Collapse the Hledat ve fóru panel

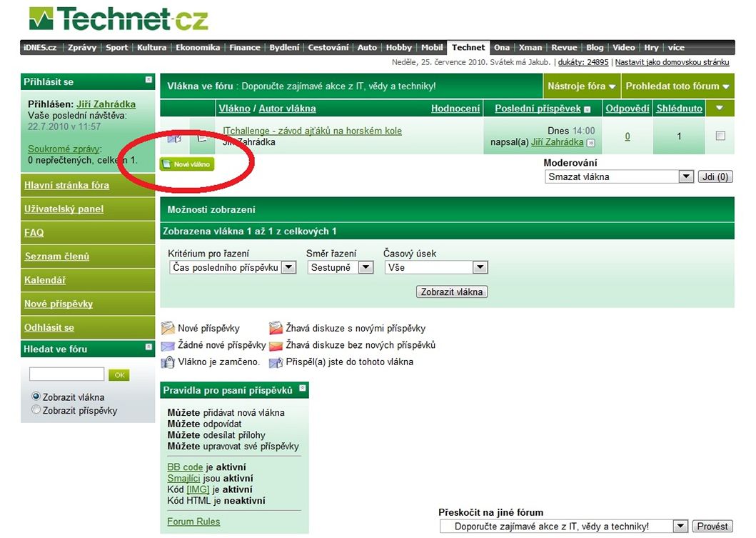[x=148, y=347]
